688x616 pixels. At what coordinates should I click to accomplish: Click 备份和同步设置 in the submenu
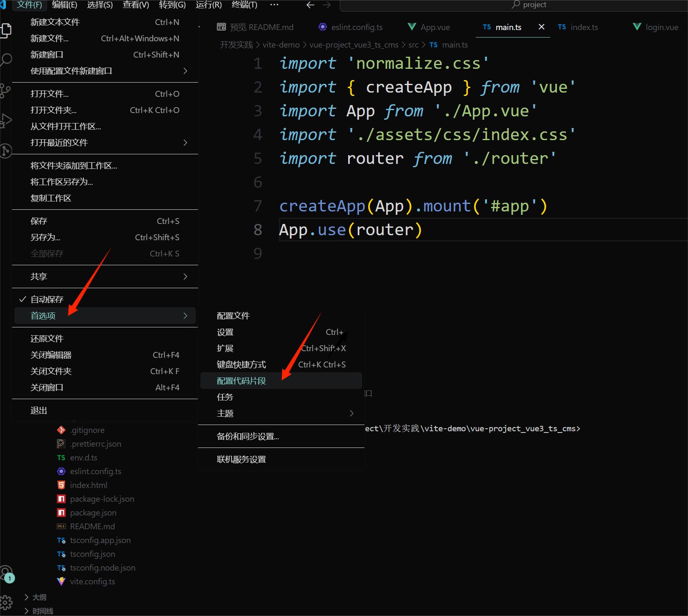pyautogui.click(x=247, y=436)
